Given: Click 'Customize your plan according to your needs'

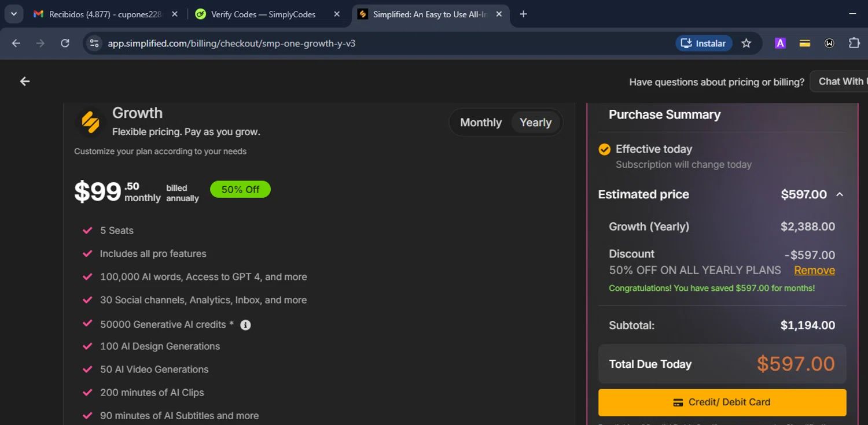Looking at the screenshot, I should pyautogui.click(x=160, y=151).
